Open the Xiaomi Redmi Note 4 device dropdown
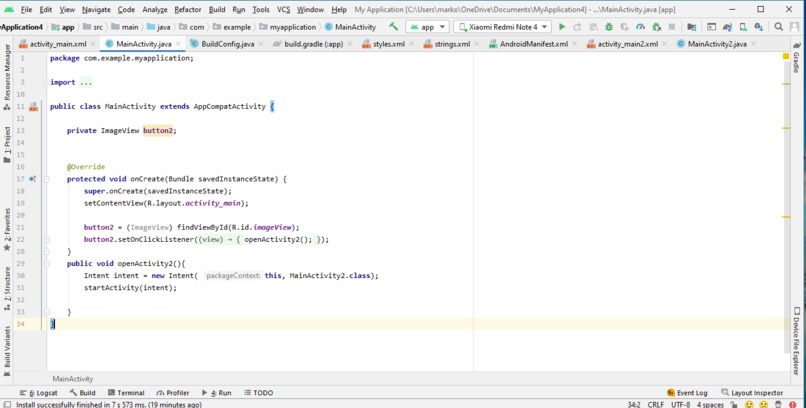 tap(502, 27)
